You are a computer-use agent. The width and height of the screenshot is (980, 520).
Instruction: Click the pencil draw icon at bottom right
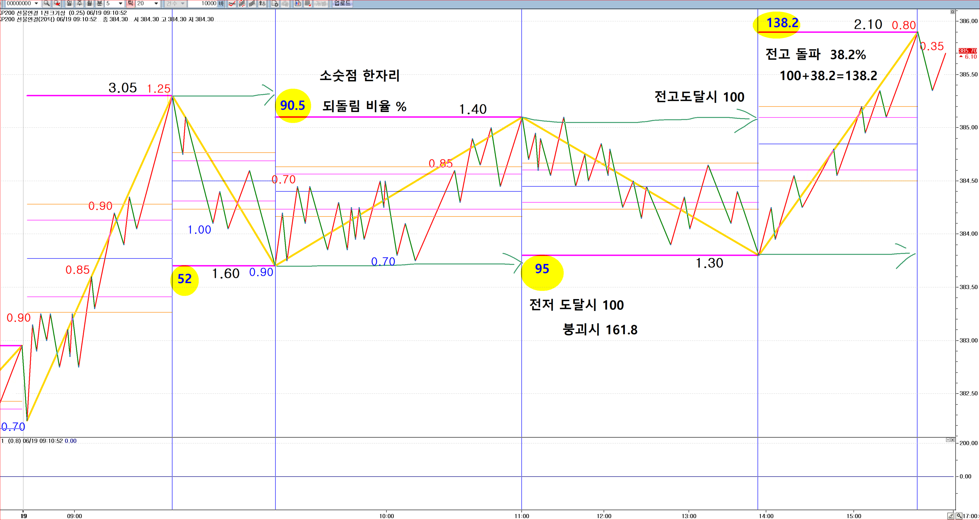point(951,516)
